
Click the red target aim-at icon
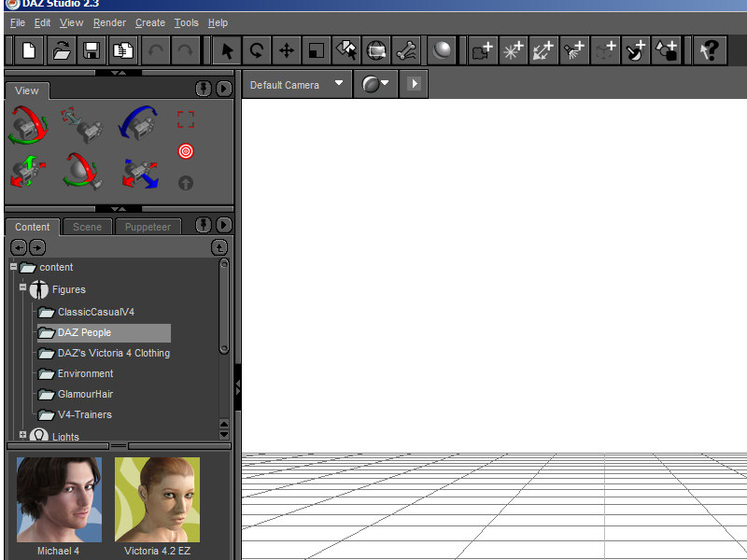click(x=186, y=150)
